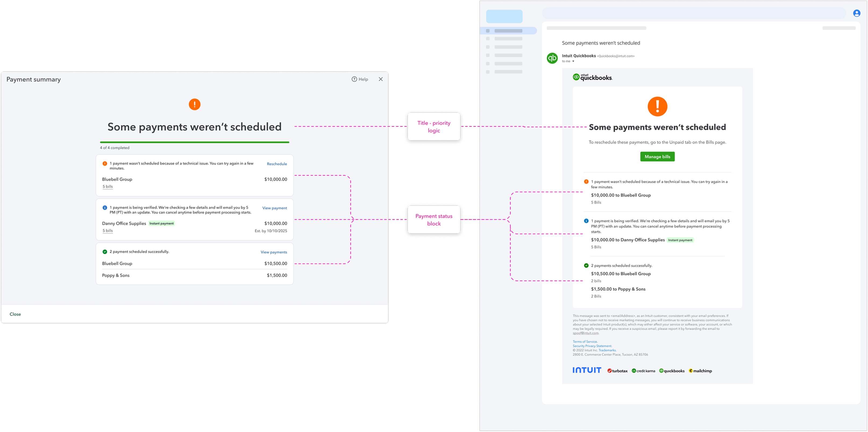The image size is (868, 432).
Task: Open View payment for Danny Office Supplies
Action: click(275, 208)
